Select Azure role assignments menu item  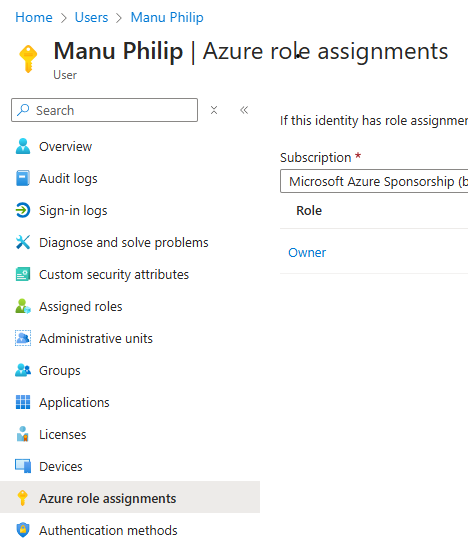pos(130,497)
